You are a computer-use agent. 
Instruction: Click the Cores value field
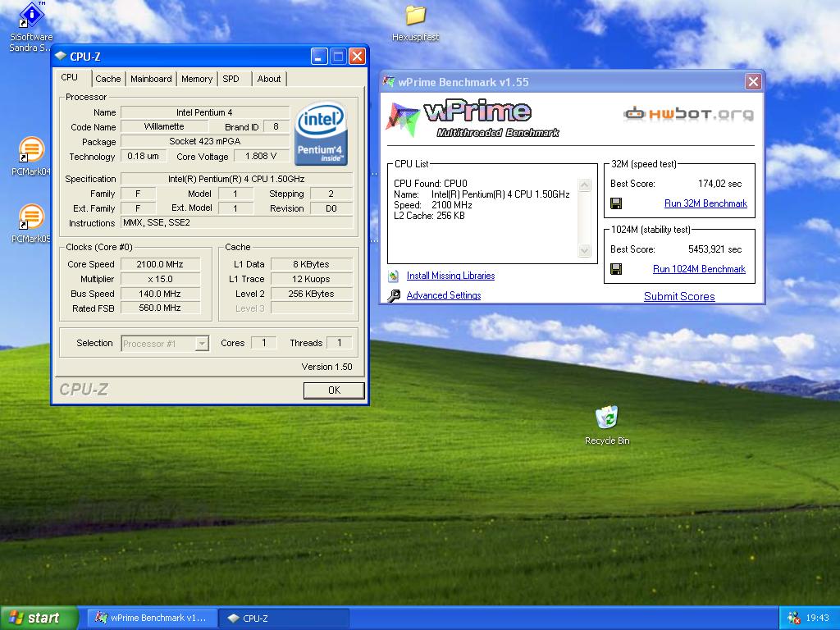263,343
